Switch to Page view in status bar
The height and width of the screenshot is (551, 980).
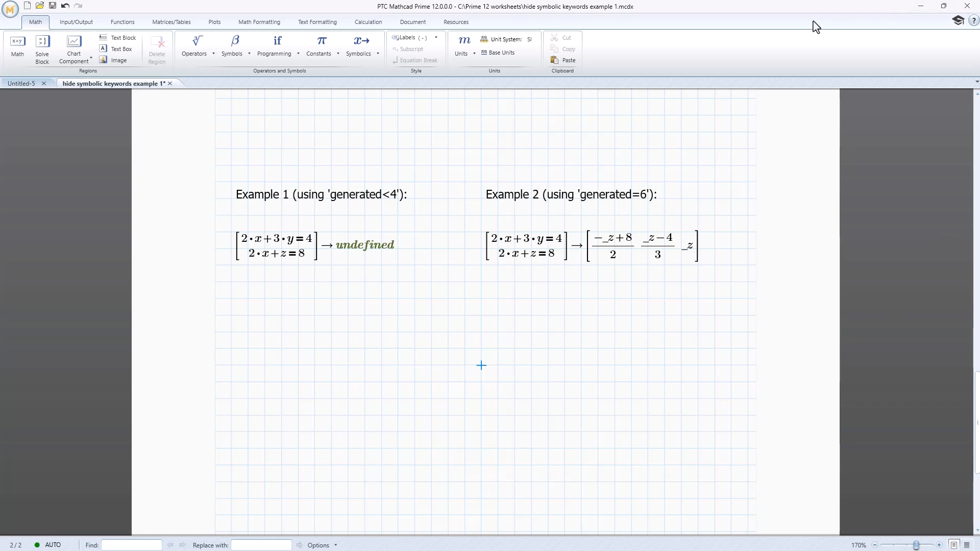[x=954, y=545]
